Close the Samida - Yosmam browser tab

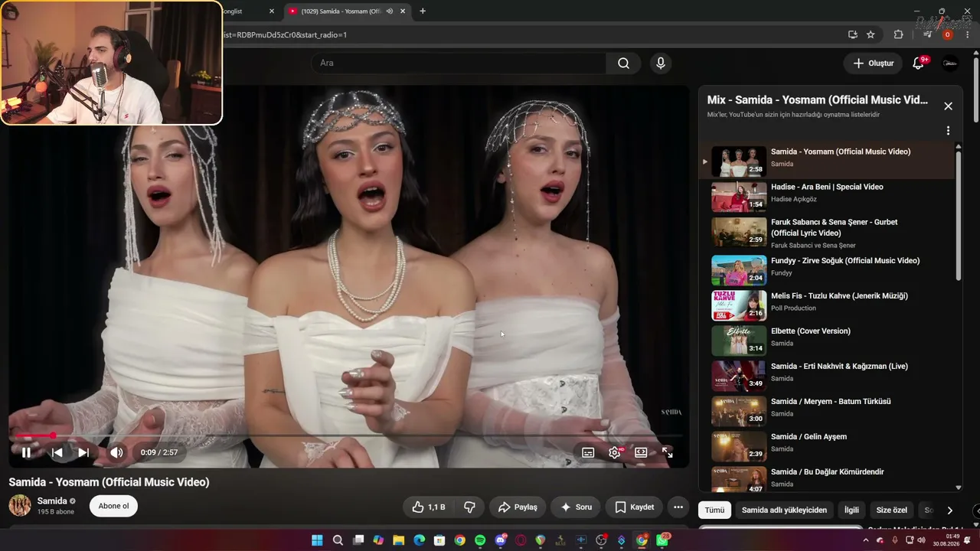[403, 11]
